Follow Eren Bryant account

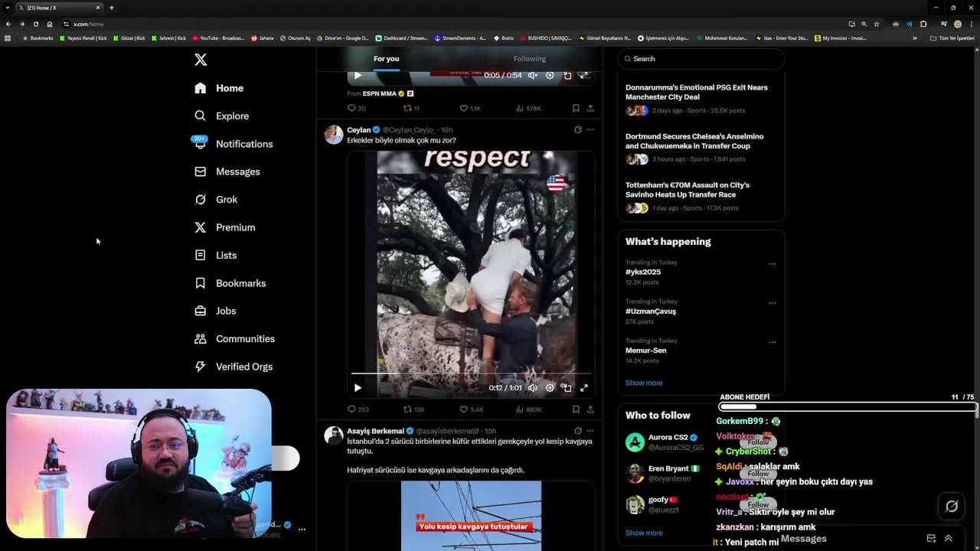click(758, 474)
